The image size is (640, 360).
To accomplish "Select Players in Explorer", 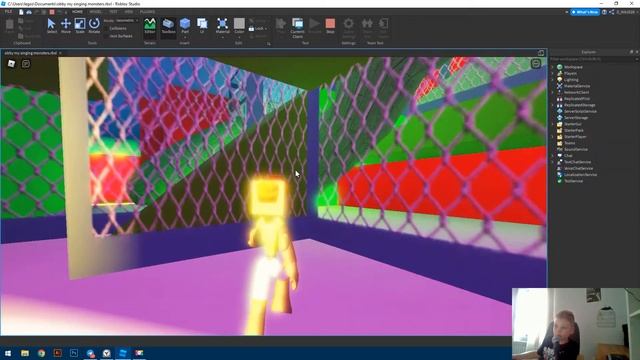I will coord(570,73).
